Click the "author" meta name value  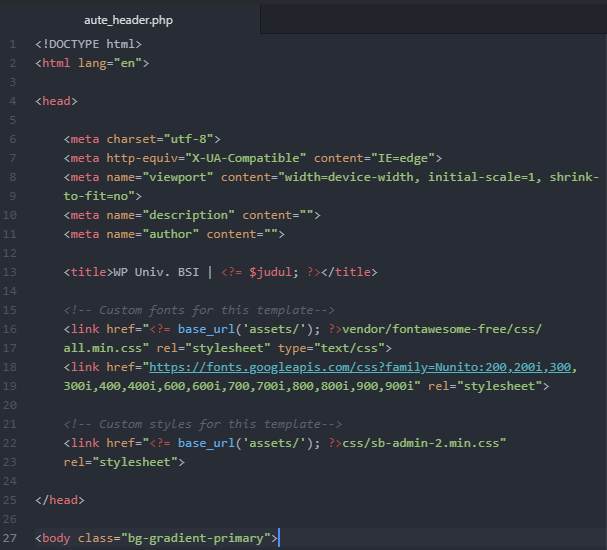click(x=171, y=234)
